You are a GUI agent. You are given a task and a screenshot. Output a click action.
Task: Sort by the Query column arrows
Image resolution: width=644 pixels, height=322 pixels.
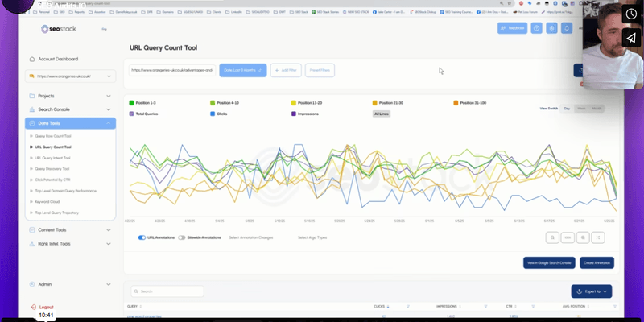point(140,307)
